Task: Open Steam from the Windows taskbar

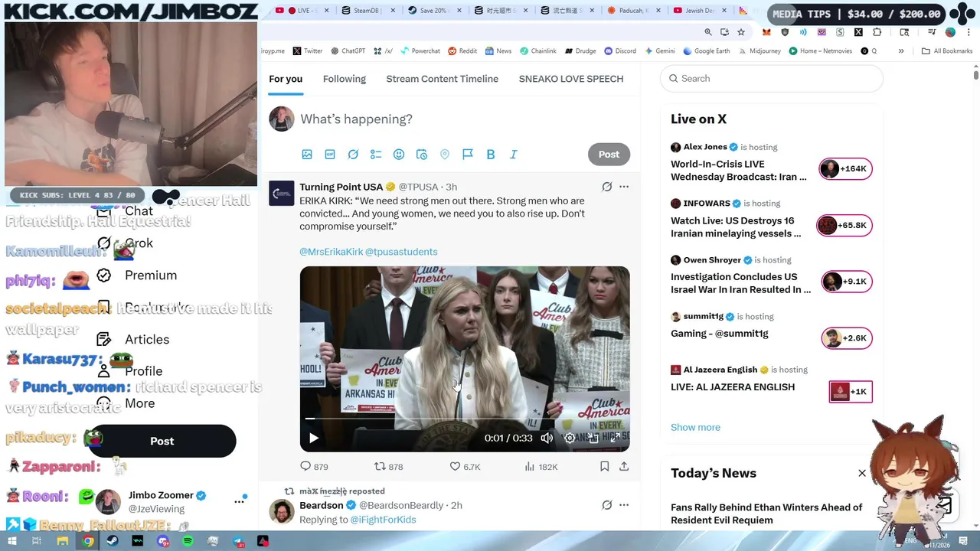Action: [x=113, y=541]
